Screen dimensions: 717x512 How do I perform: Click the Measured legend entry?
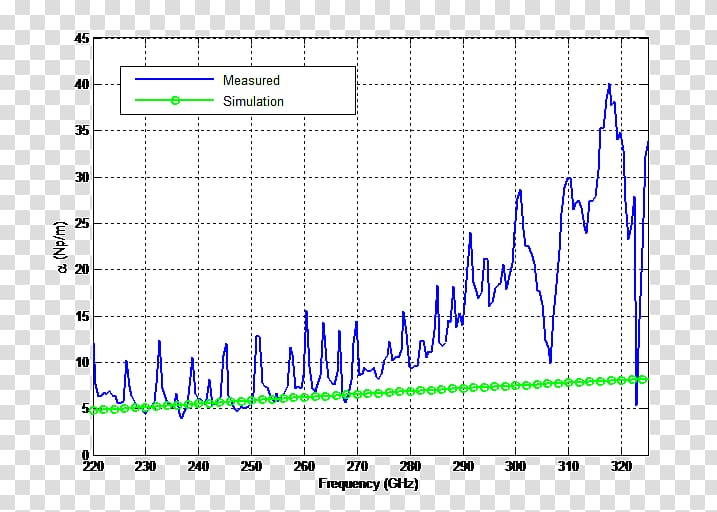coord(251,80)
